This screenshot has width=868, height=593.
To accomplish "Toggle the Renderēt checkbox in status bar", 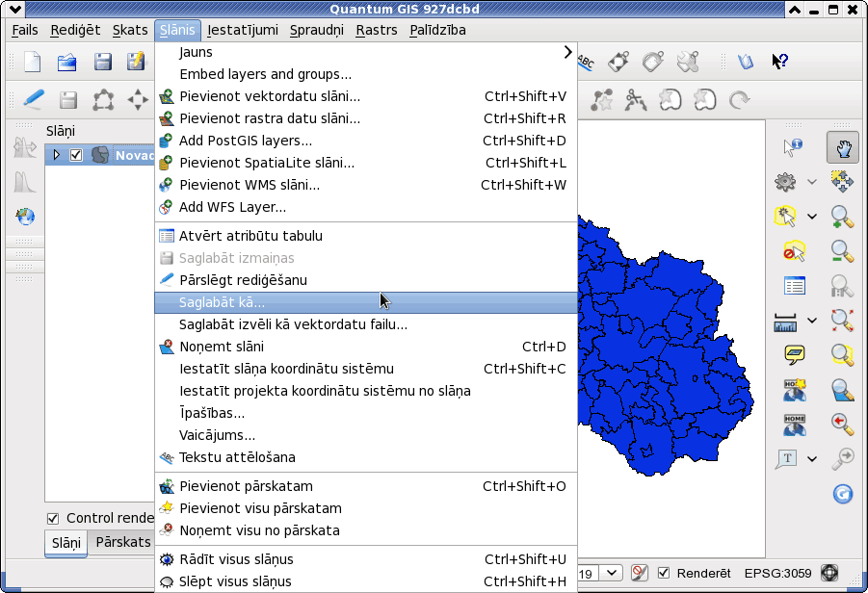I will point(663,573).
